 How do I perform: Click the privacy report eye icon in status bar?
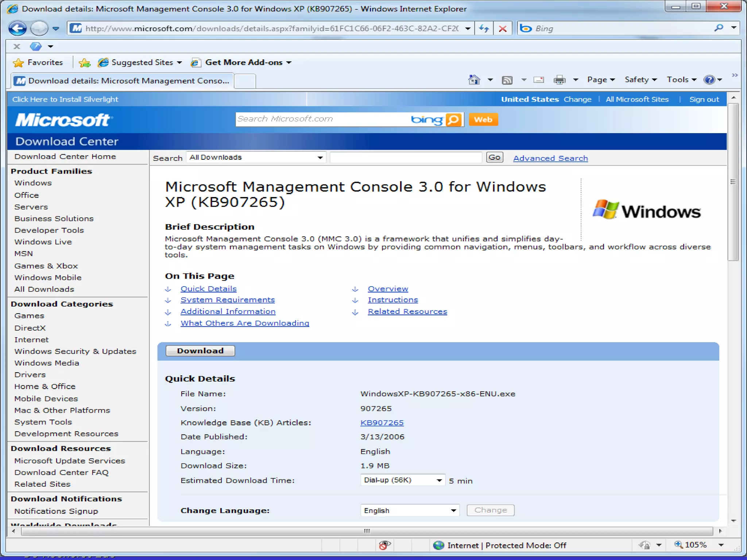pos(384,545)
